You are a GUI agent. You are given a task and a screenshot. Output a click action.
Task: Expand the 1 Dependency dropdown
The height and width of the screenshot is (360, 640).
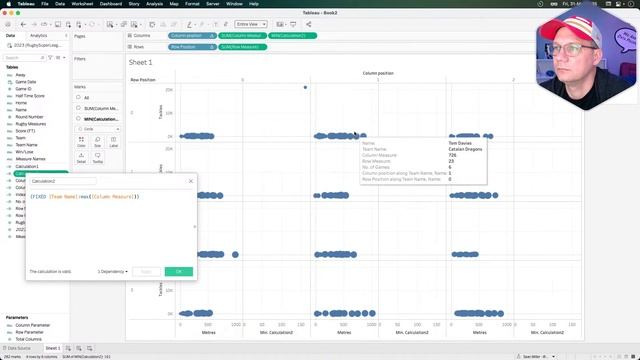[112, 271]
